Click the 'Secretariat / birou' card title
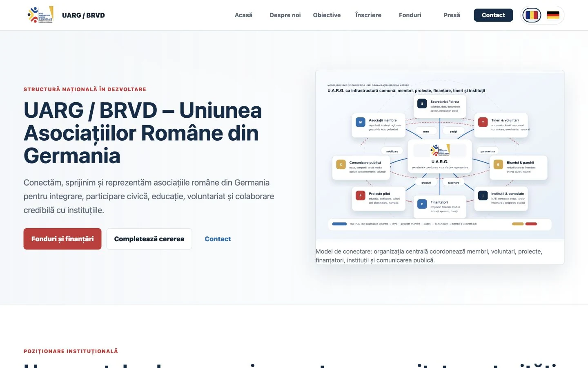Image resolution: width=588 pixels, height=368 pixels. click(x=445, y=102)
